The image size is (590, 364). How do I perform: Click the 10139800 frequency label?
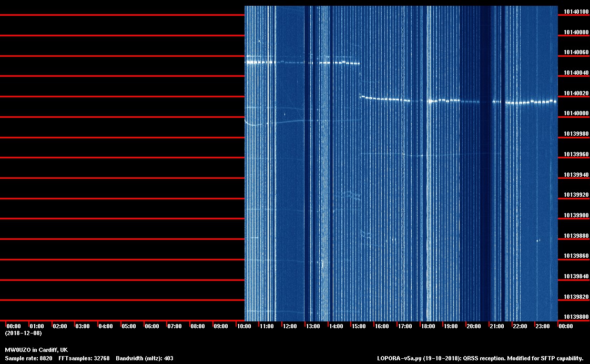(x=576, y=317)
